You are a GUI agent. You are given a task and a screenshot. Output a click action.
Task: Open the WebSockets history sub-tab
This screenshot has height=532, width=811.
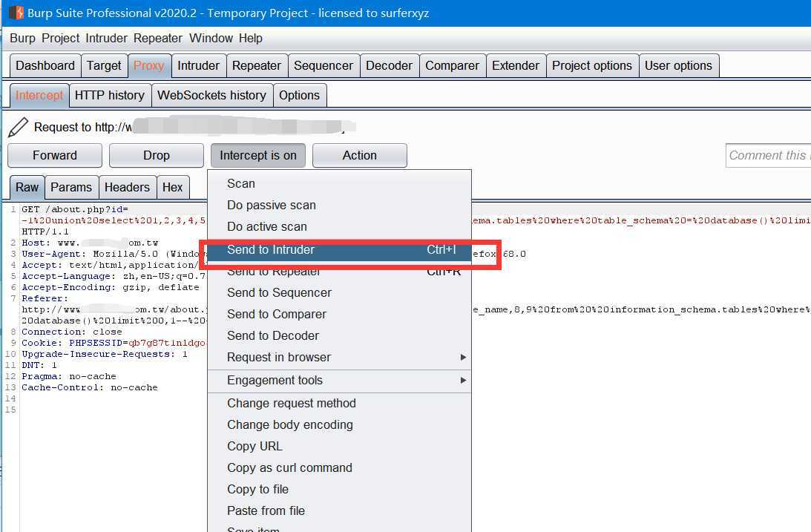[x=211, y=95]
